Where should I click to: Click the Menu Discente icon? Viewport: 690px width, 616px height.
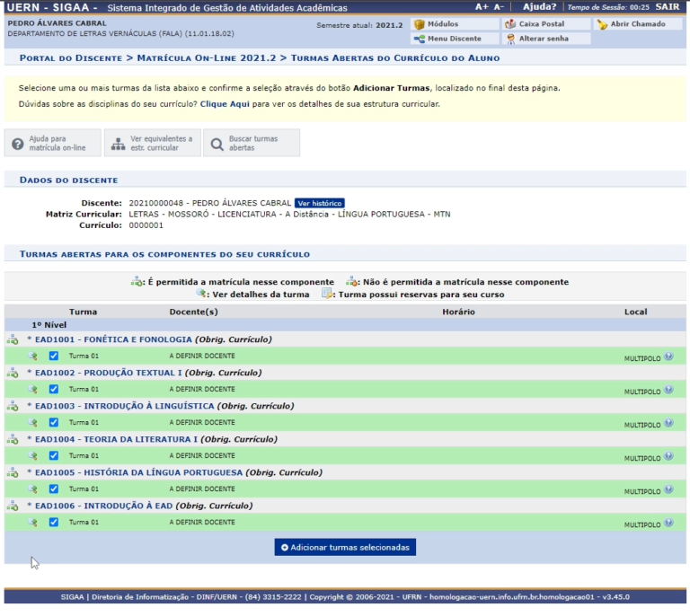419,39
